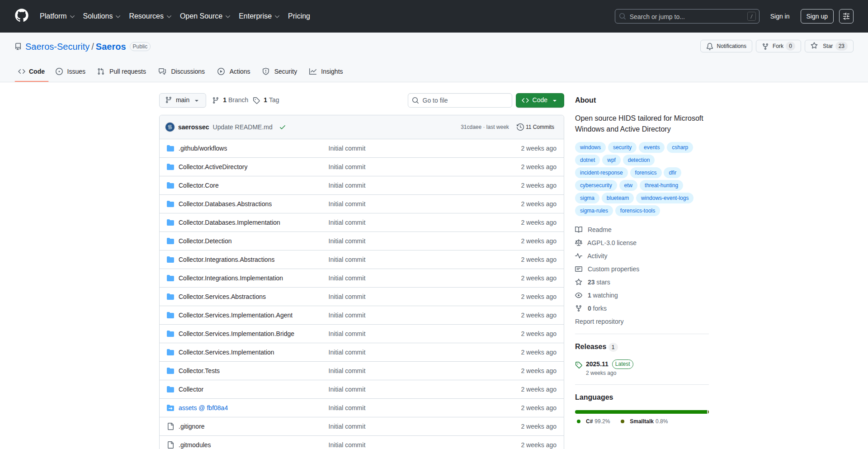Click the green C# language bar
Viewport: 868px width, 449px height.
(640, 412)
